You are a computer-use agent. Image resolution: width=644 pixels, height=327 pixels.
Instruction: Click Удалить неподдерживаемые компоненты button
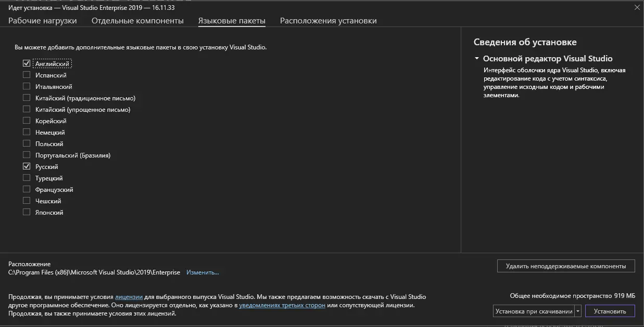pyautogui.click(x=565, y=266)
